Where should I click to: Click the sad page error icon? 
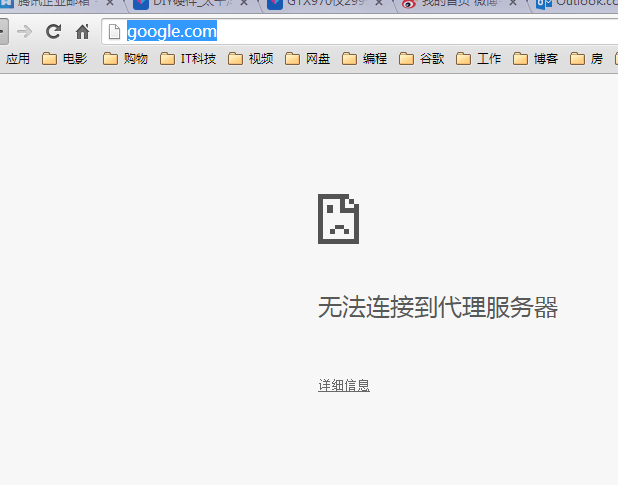click(338, 219)
